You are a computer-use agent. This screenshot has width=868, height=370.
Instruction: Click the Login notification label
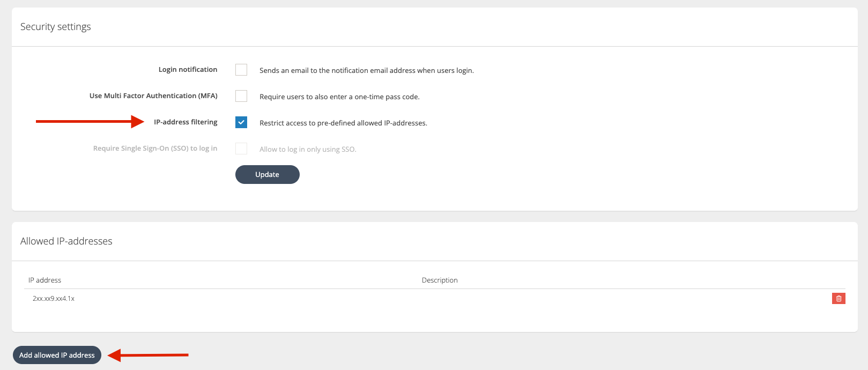pos(188,70)
